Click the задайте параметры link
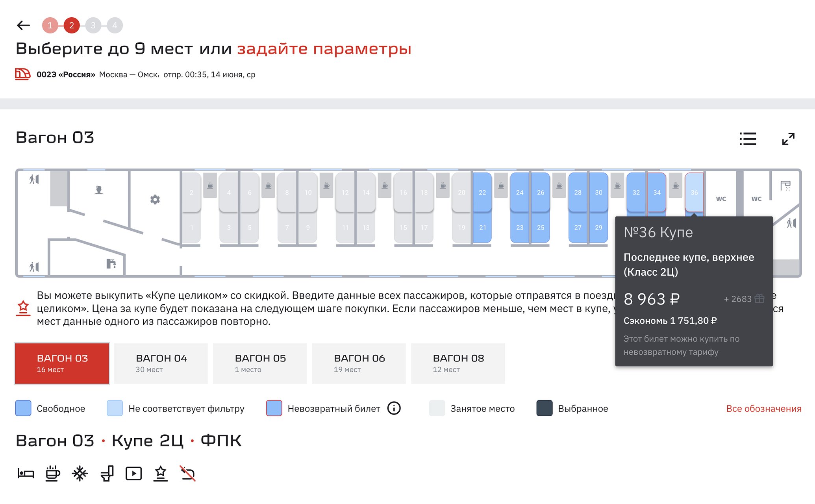The height and width of the screenshot is (504, 815). tap(324, 49)
